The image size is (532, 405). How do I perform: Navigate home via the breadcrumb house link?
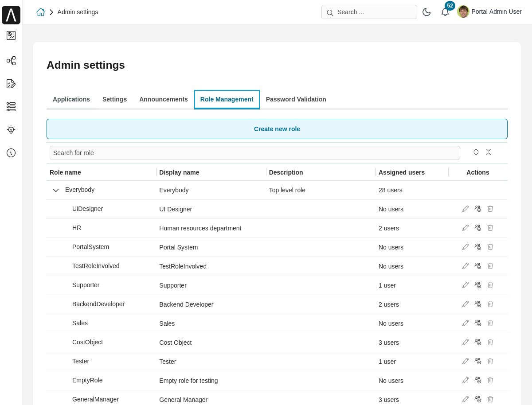click(x=41, y=12)
